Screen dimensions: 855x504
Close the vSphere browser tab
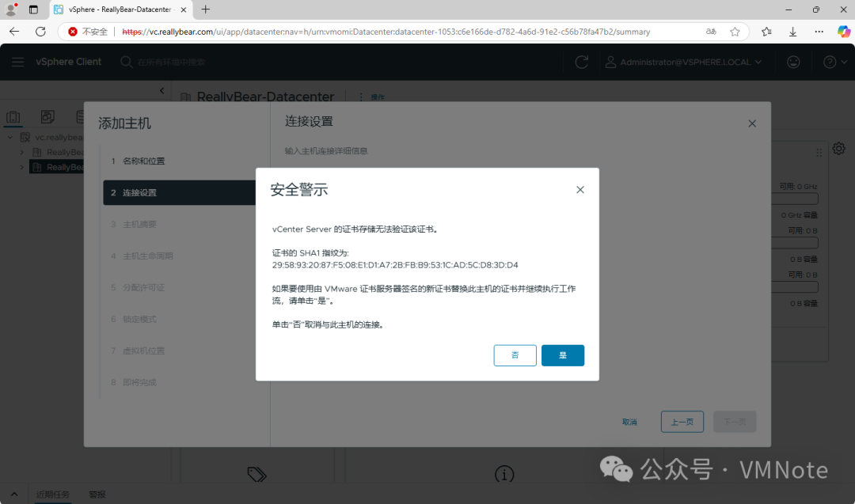click(184, 9)
